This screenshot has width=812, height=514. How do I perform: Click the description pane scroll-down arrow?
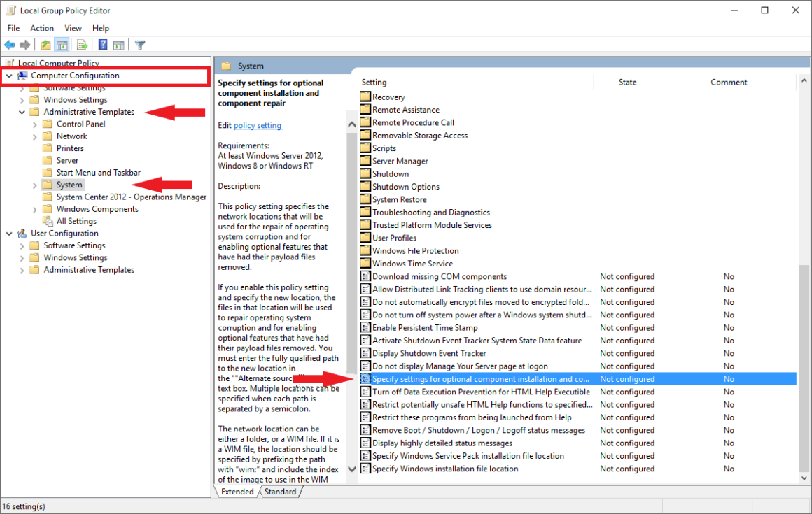click(351, 469)
